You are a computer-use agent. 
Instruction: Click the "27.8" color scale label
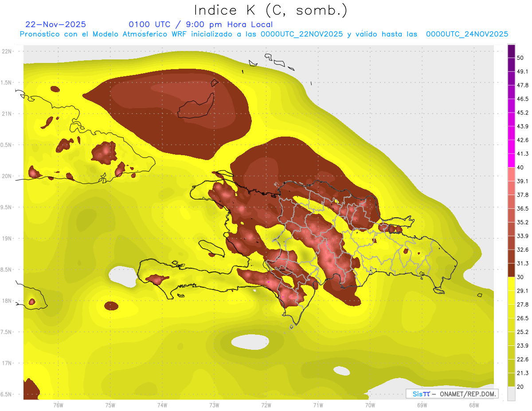523,305
